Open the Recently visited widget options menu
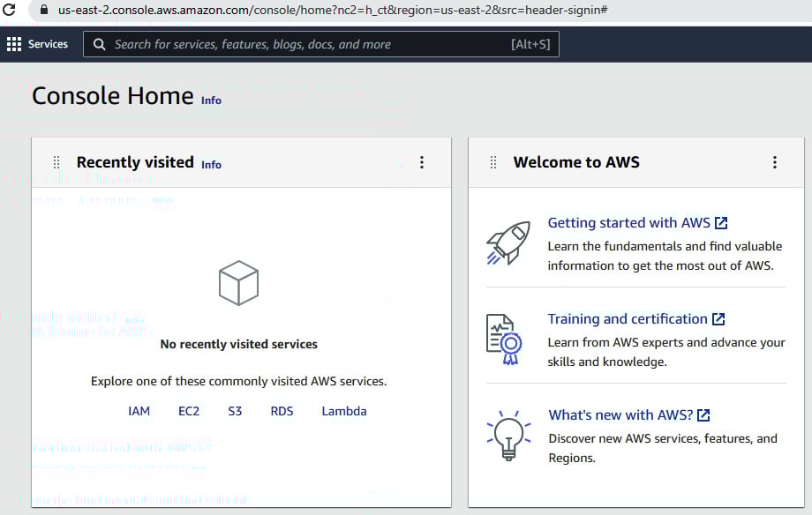 (x=422, y=162)
